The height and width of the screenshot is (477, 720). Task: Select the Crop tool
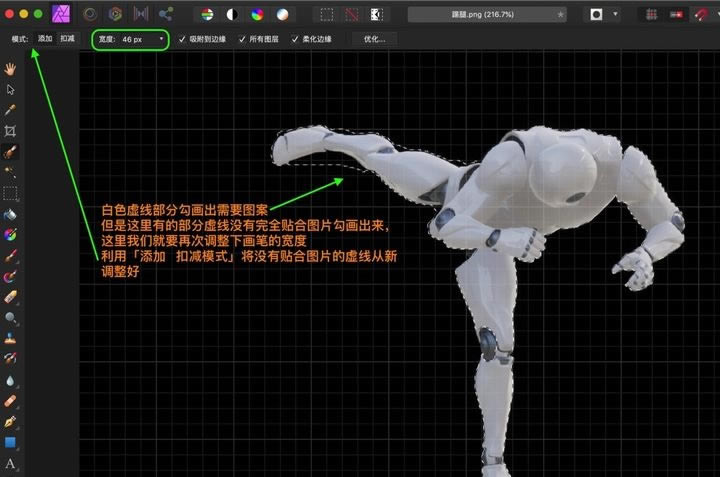(x=11, y=131)
